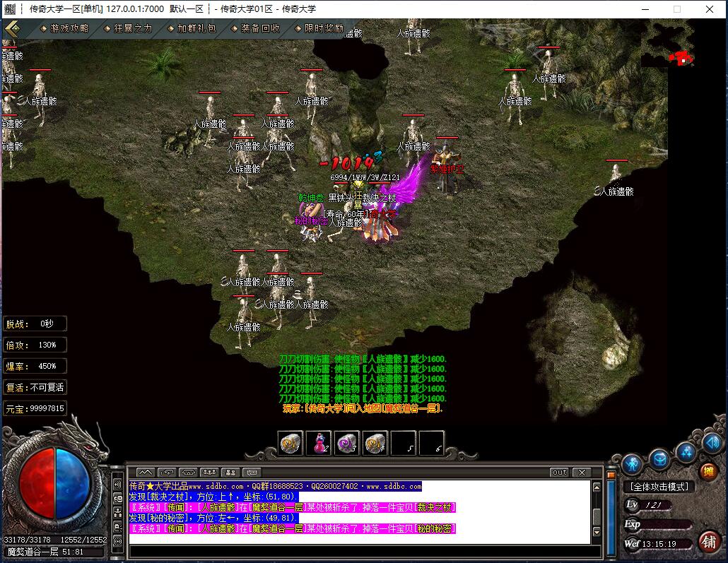Toggle game sound with the speaker orb
The height and width of the screenshot is (563, 728).
711,442
